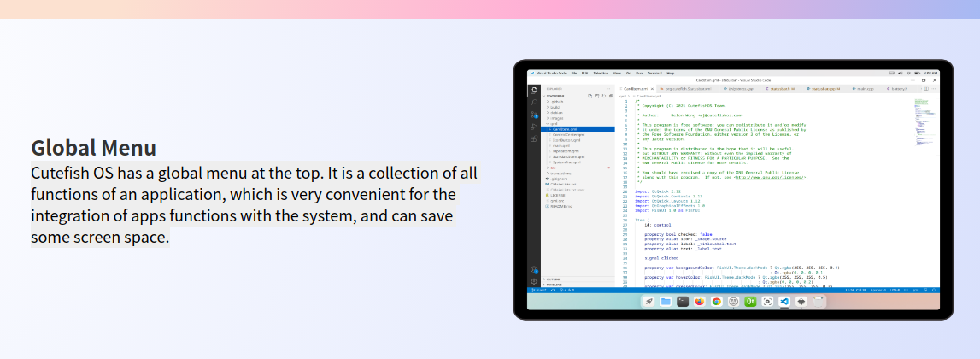Viewport: 980px width, 359px height.
Task: Select LICENSE in the file tree
Action: tap(578, 195)
